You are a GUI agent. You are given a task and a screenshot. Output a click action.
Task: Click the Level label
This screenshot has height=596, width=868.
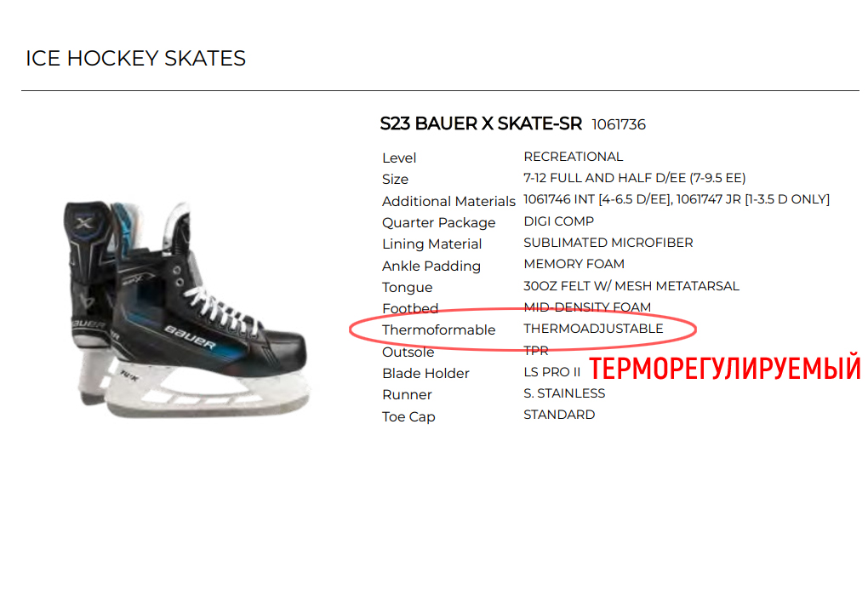coord(398,158)
